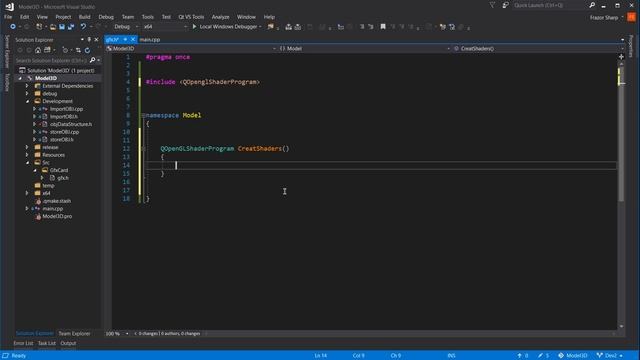Close the Solution Explorer panel
640x360 pixels.
pos(96,40)
